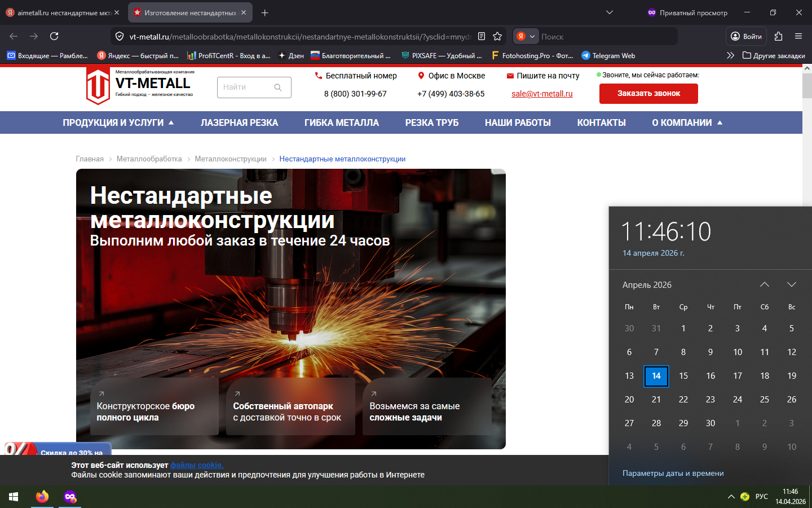The height and width of the screenshot is (508, 812).
Task: Bookmark this page with star icon
Action: pyautogui.click(x=497, y=36)
